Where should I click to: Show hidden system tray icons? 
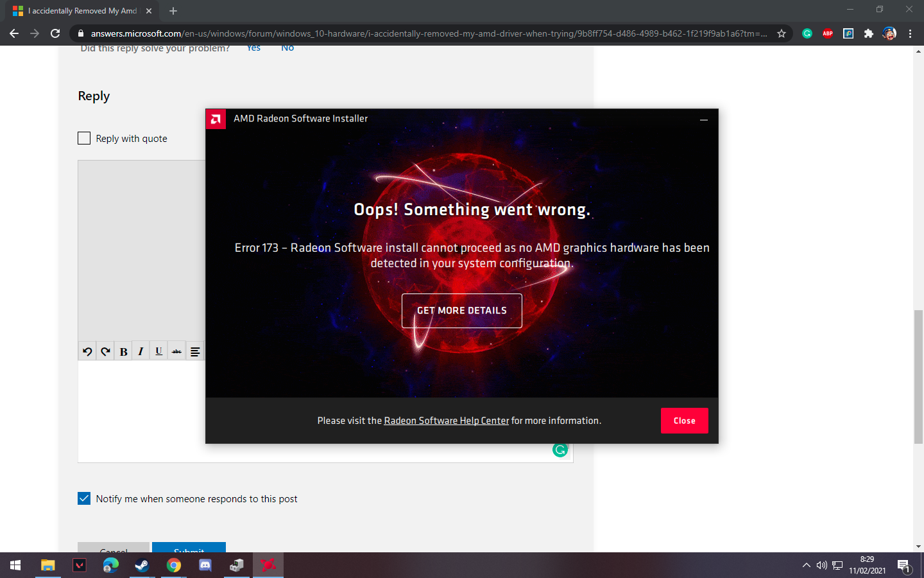click(807, 565)
